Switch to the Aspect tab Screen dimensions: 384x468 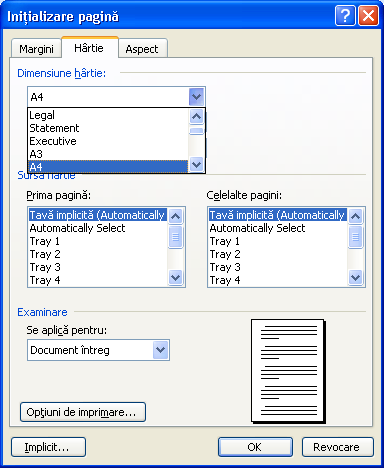click(x=142, y=49)
